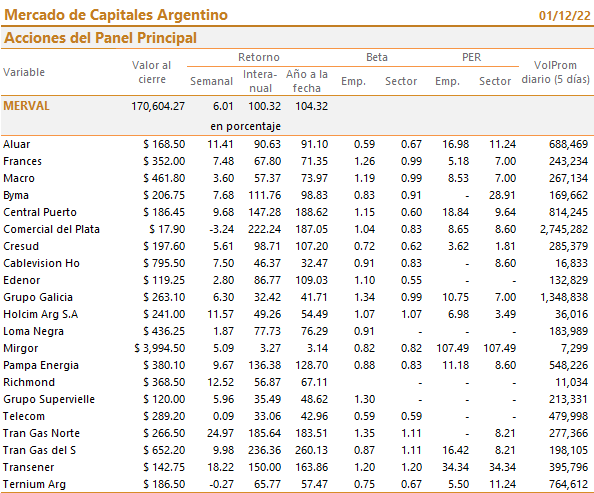The width and height of the screenshot is (594, 493).
Task: Select the Grupo Galicia row name
Action: click(38, 297)
